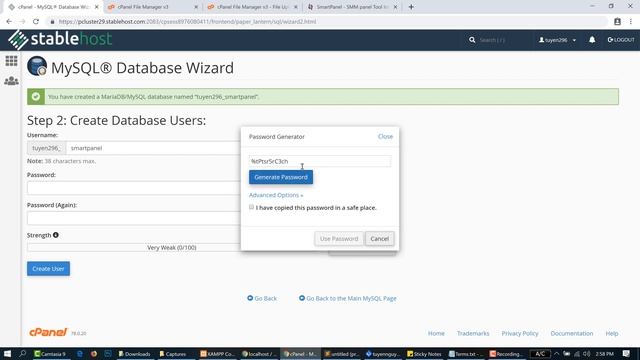Close the Password Generator dialog
The height and width of the screenshot is (360, 640).
click(385, 136)
